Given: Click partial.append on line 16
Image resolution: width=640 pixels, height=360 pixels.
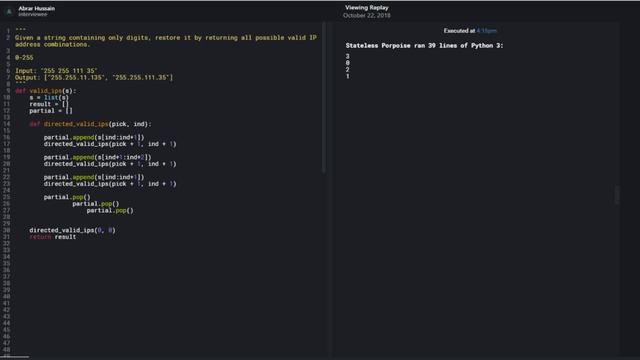Looking at the screenshot, I should point(94,138).
